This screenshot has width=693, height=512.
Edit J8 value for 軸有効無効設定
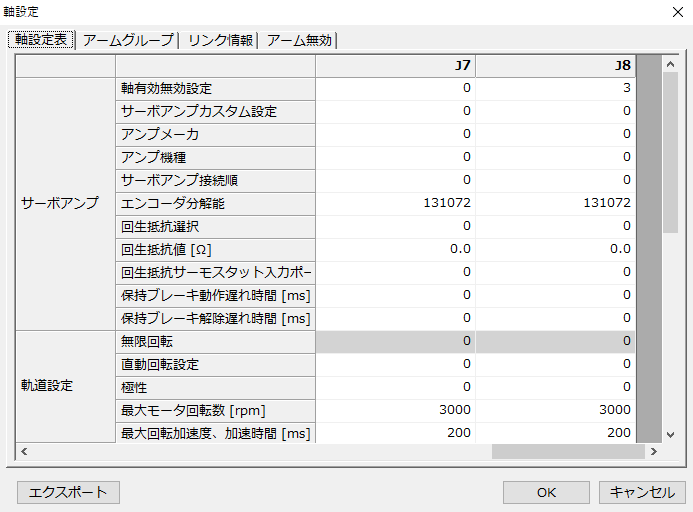pos(555,88)
